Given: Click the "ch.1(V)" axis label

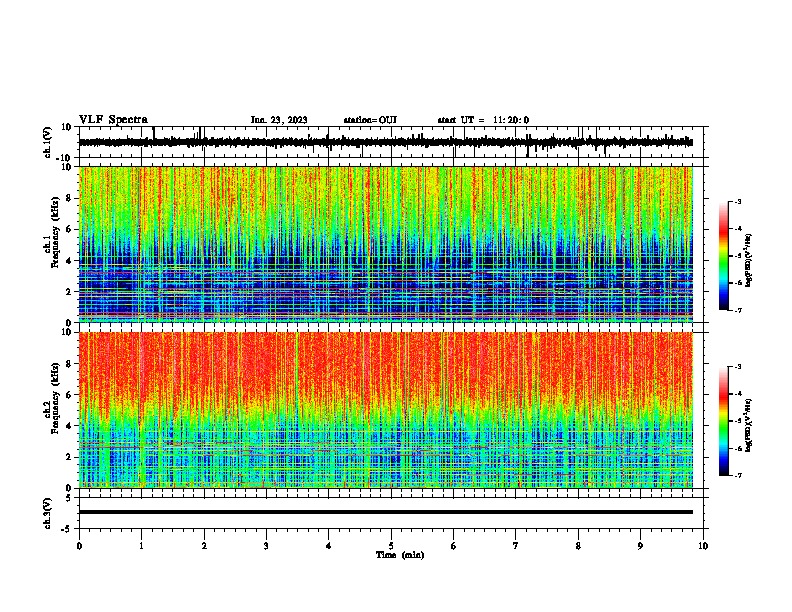Looking at the screenshot, I should 48,142.
